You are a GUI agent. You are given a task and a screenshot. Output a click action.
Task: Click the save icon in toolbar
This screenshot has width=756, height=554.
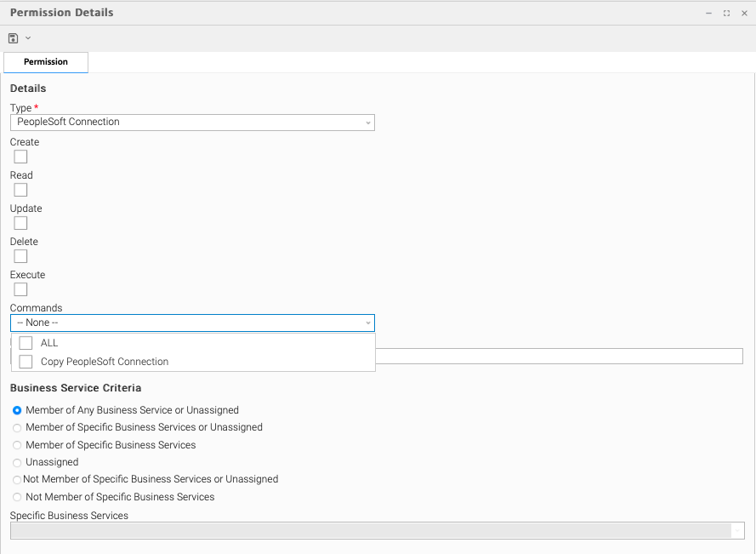(13, 38)
